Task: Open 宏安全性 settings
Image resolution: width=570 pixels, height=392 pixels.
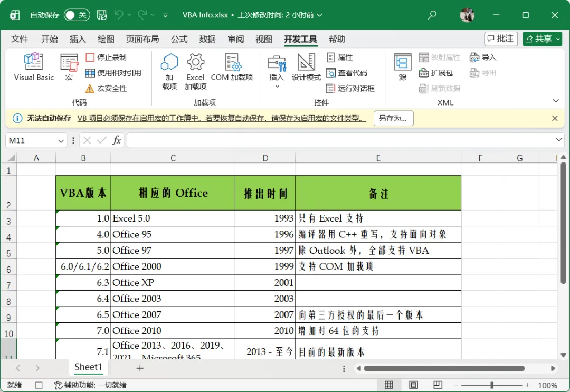Action: (x=106, y=89)
